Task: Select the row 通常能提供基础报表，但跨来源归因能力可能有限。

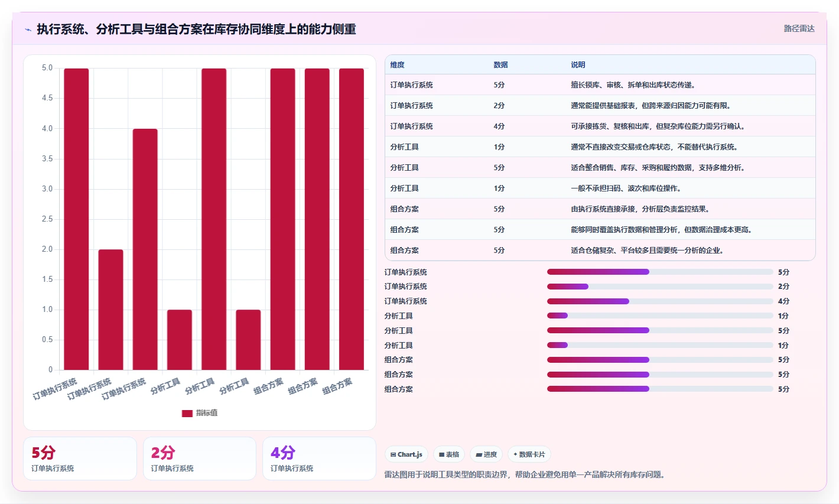Action: point(600,106)
